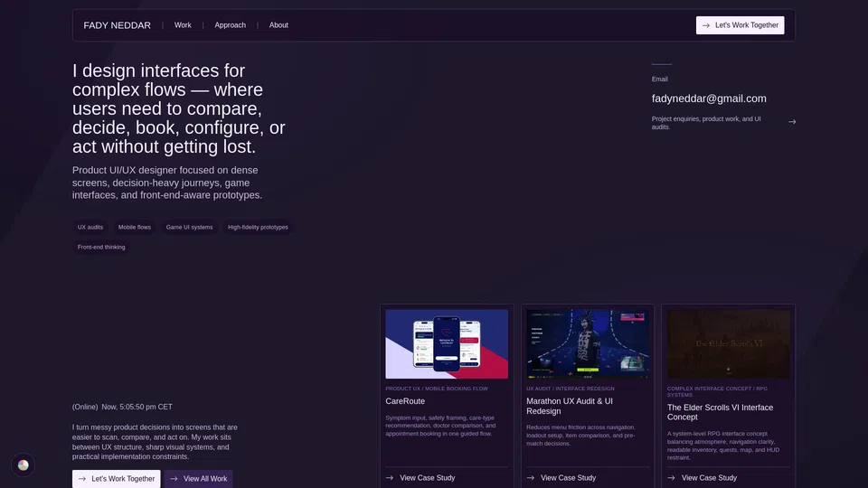
Task: Click arrow icon of Marathon case study link
Action: pyautogui.click(x=531, y=478)
